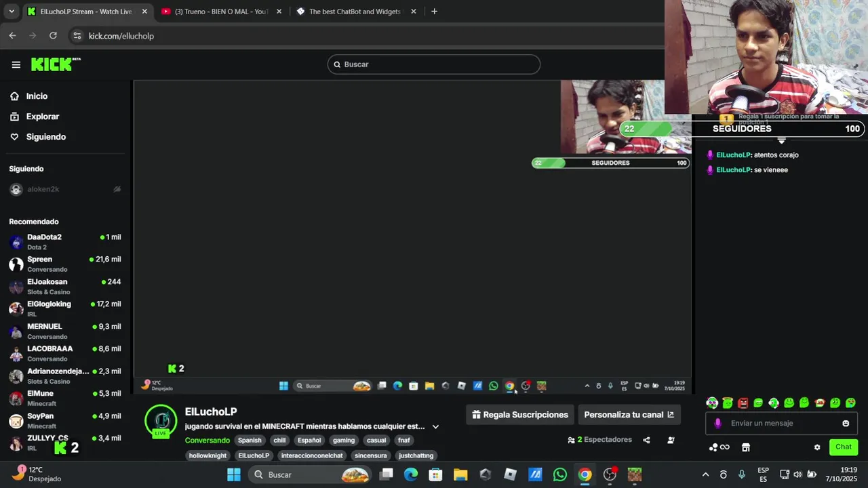This screenshot has height=488, width=868.
Task: Open recommended channel ElMune
Action: coord(65,398)
